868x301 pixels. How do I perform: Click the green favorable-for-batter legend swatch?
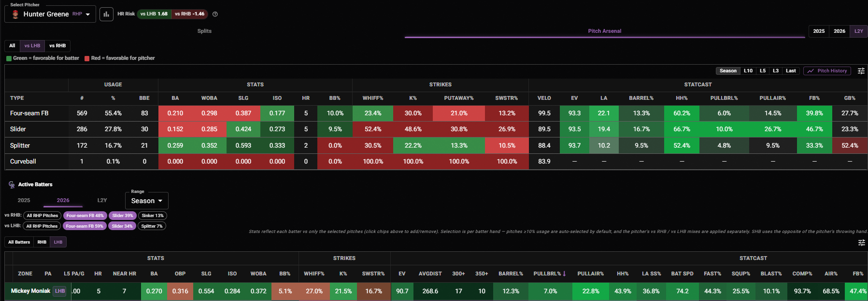[x=9, y=58]
